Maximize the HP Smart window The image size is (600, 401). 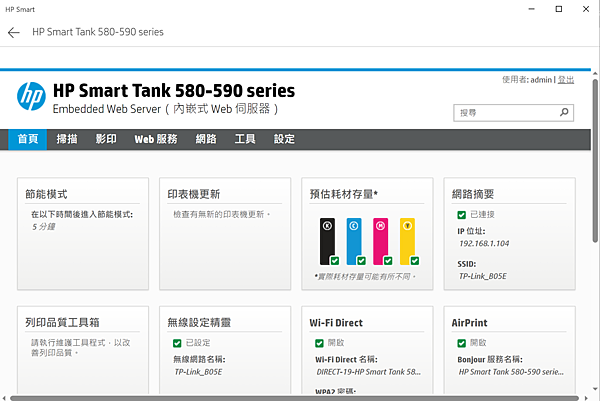tap(559, 9)
